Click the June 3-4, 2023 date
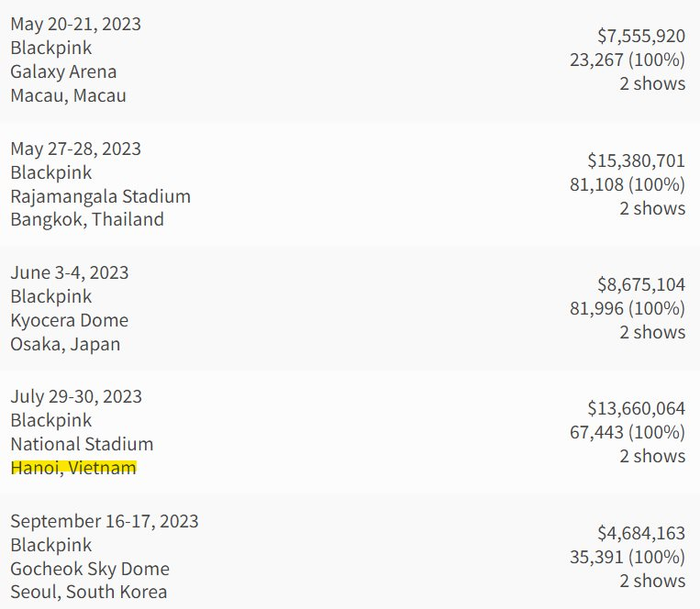 70,273
